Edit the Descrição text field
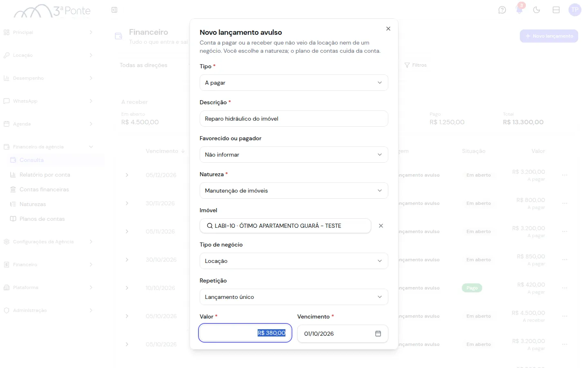Viewport: 588px width, 368px height. pyautogui.click(x=294, y=119)
